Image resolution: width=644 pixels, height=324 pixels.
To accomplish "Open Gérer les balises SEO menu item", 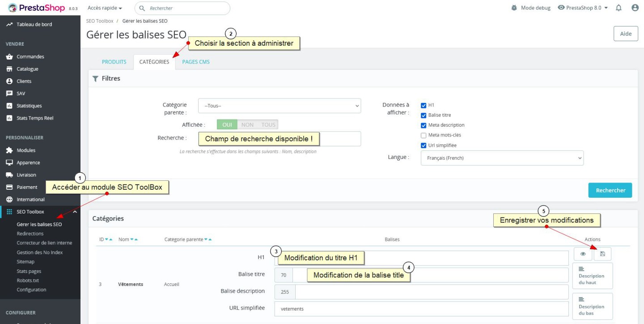I will [39, 224].
